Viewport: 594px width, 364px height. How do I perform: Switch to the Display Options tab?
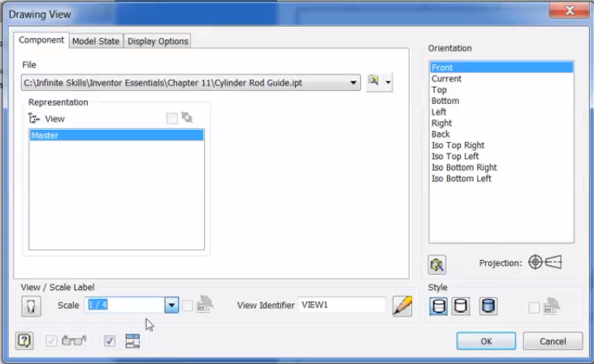(x=158, y=41)
